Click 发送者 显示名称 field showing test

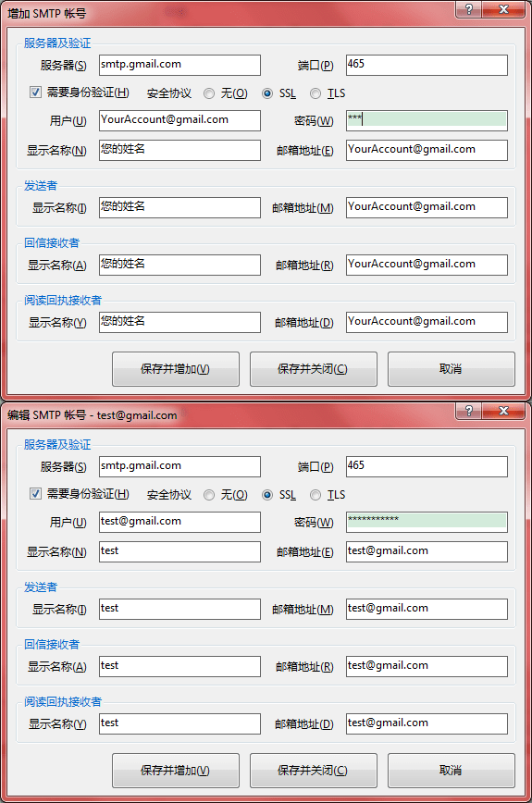(179, 609)
